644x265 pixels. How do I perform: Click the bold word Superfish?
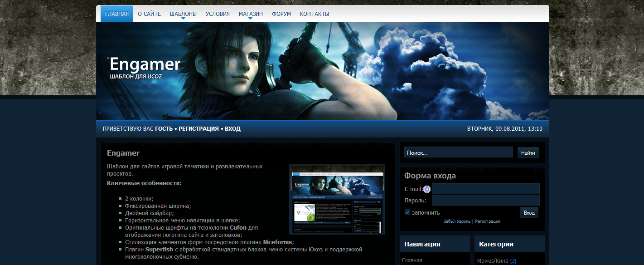[160, 250]
